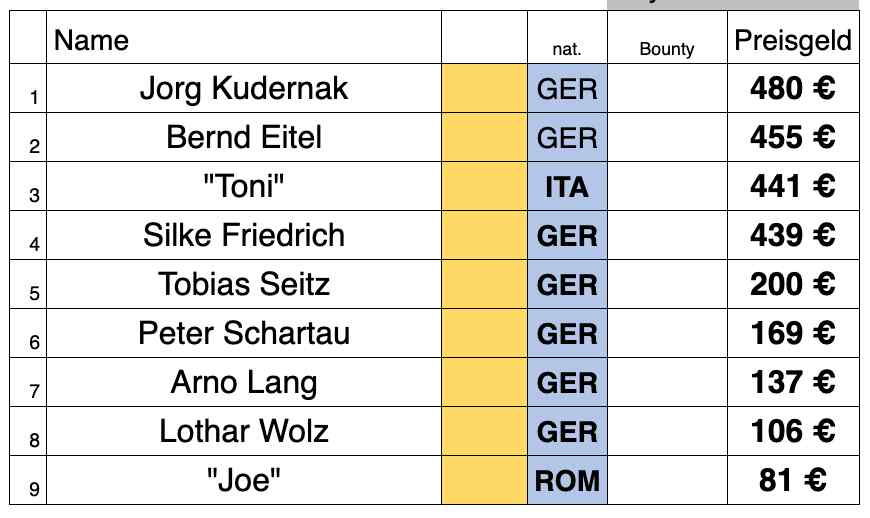870x518 pixels.
Task: Select the Preisgeld header cell
Action: (x=793, y=40)
